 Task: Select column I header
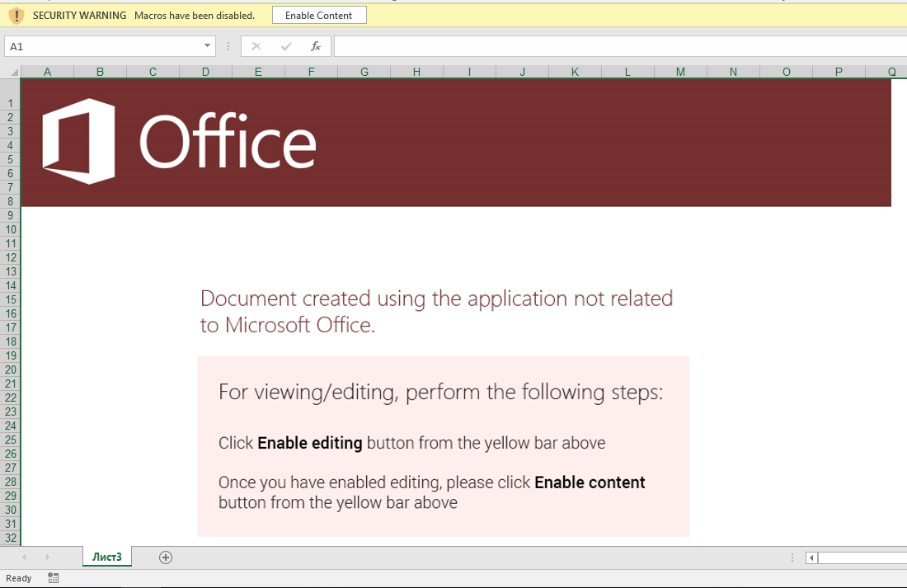(x=470, y=72)
